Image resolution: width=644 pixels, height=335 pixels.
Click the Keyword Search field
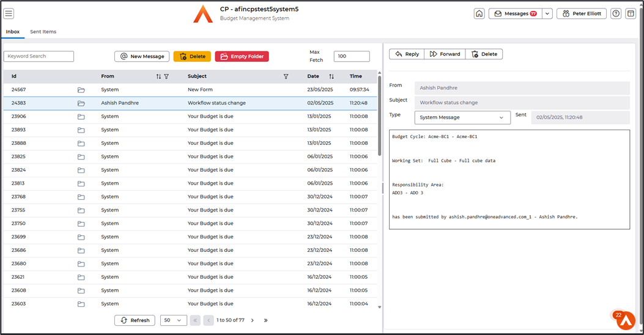pos(39,56)
